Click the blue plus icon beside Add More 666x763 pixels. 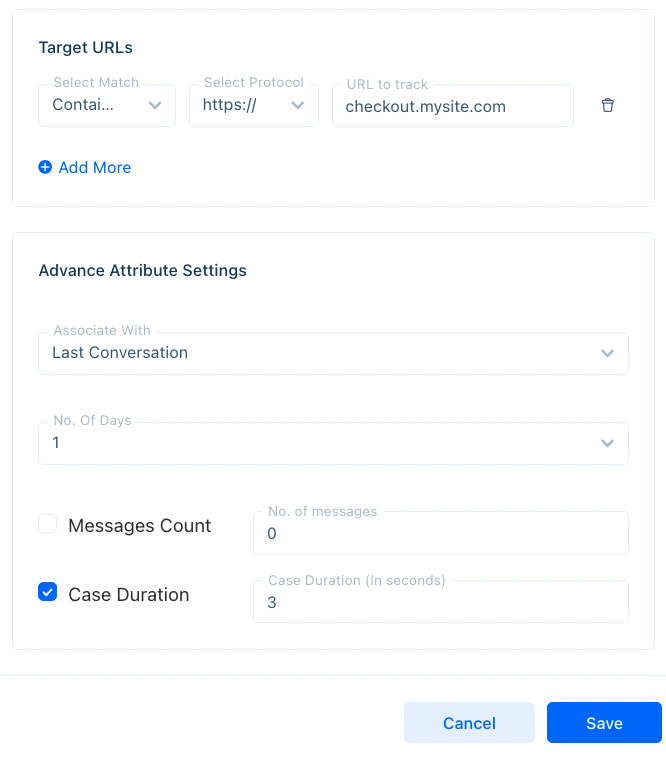coord(45,167)
